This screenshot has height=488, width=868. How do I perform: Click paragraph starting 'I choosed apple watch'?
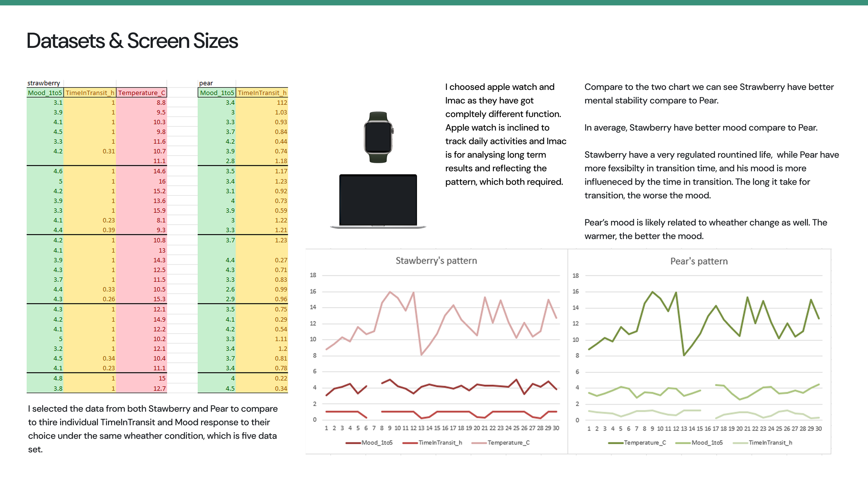click(505, 134)
